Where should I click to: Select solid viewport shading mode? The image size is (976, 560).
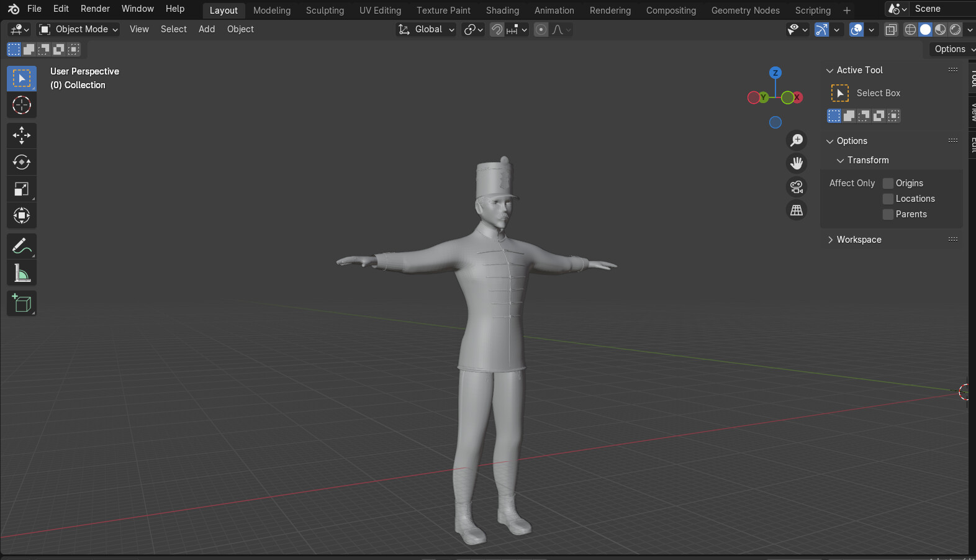925,29
